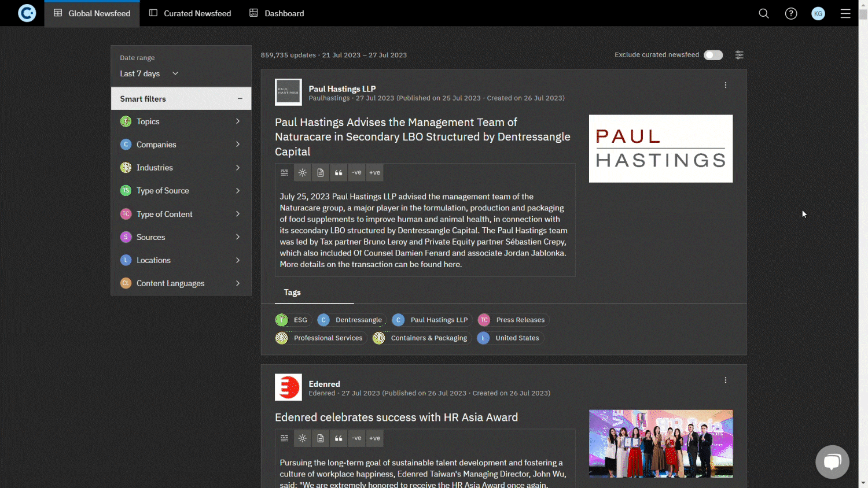Expand the Type of Content filter

point(181,214)
